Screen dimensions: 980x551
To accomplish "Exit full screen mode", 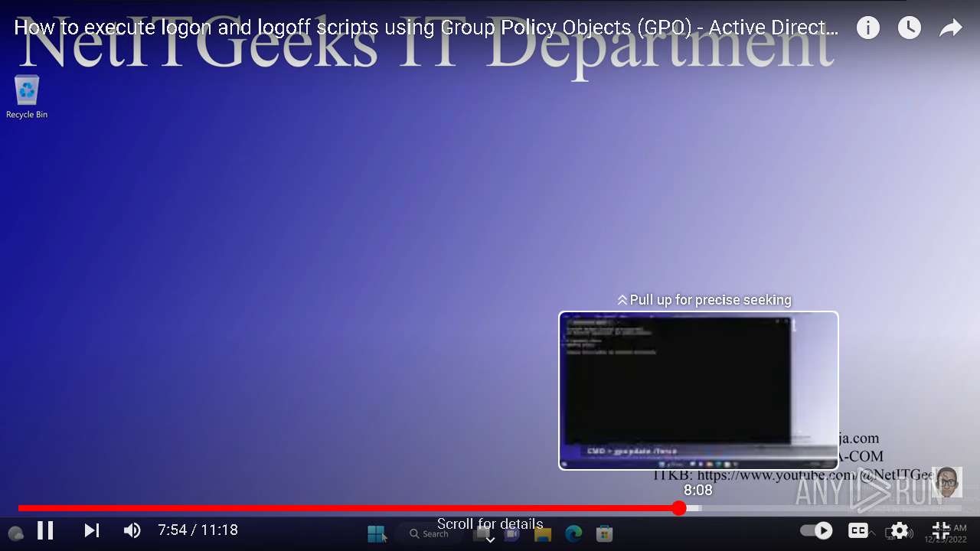I will click(x=940, y=530).
